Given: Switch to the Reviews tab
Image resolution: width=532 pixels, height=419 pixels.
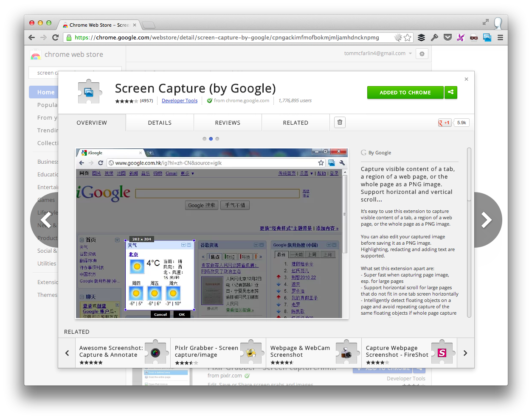Looking at the screenshot, I should (x=228, y=123).
